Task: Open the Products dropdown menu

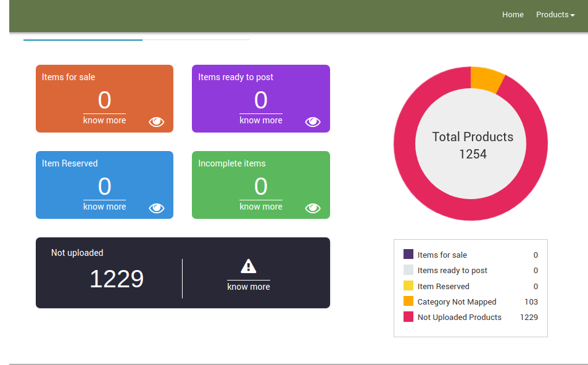Action: tap(555, 15)
